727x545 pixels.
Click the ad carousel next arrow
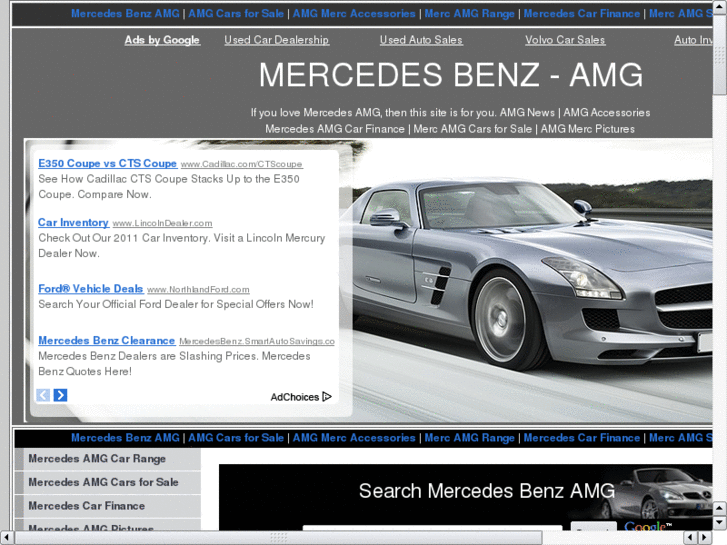click(60, 395)
